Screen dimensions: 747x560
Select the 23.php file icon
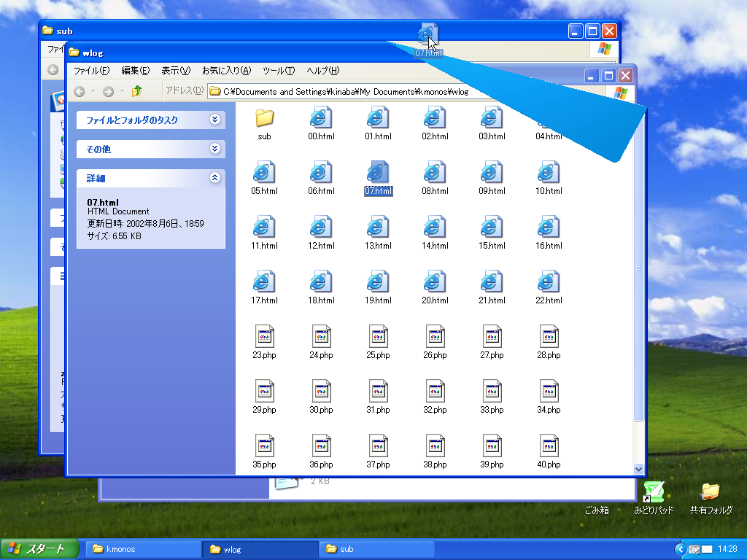[264, 337]
